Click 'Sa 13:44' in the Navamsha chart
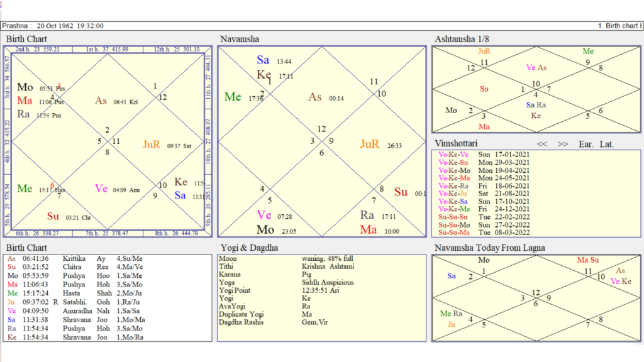 click(274, 60)
